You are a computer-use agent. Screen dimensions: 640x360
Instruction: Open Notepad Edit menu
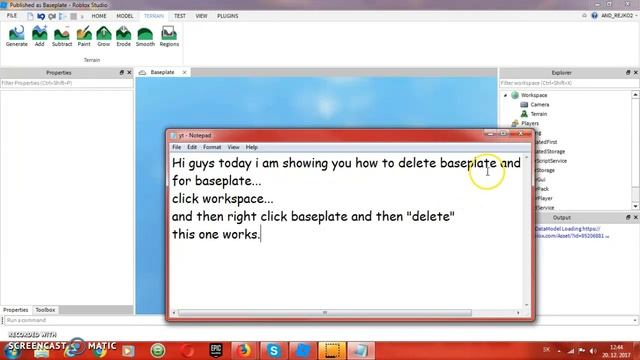pyautogui.click(x=192, y=147)
